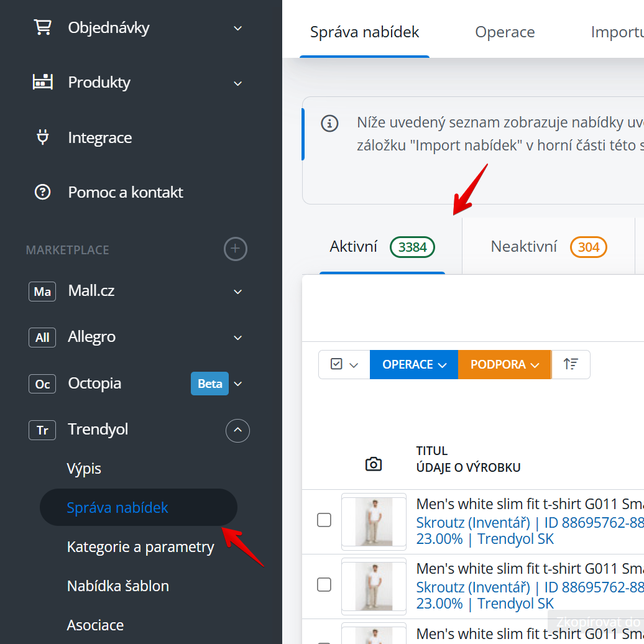Screen dimensions: 644x644
Task: Tick the checkbox of the first t-shirt offer
Action: 324,520
